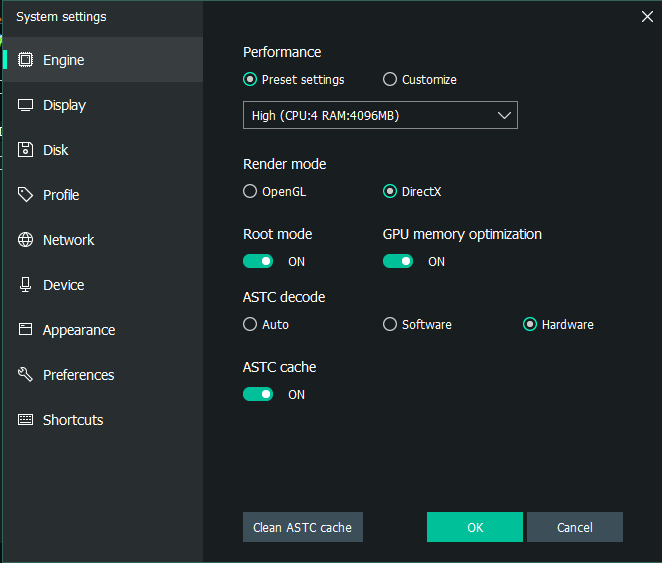The image size is (662, 563).
Task: Click the Shortcuts keyboard icon
Action: point(25,420)
